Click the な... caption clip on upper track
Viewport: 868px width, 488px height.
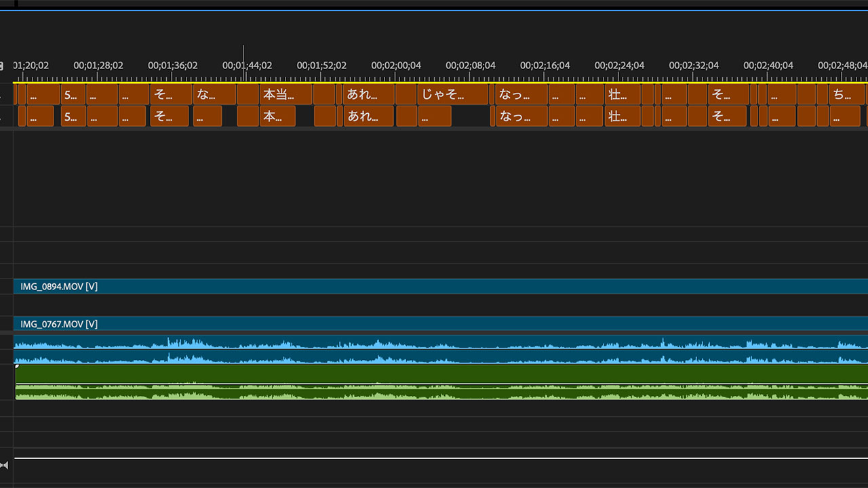214,94
